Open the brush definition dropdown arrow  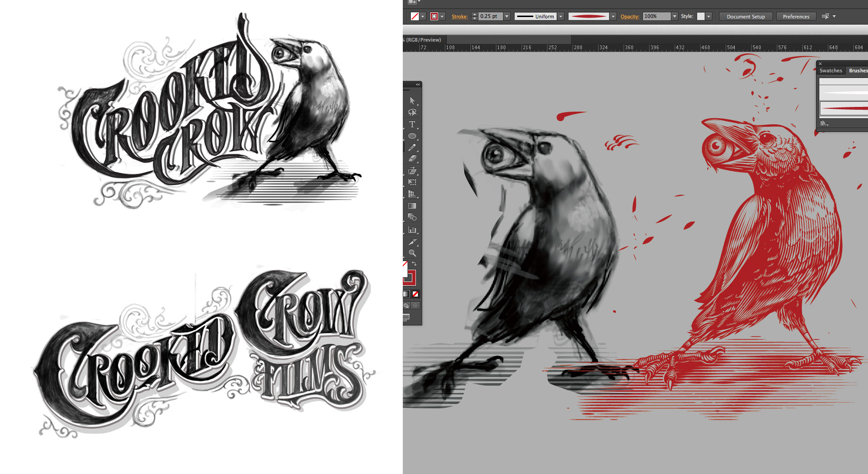point(613,17)
